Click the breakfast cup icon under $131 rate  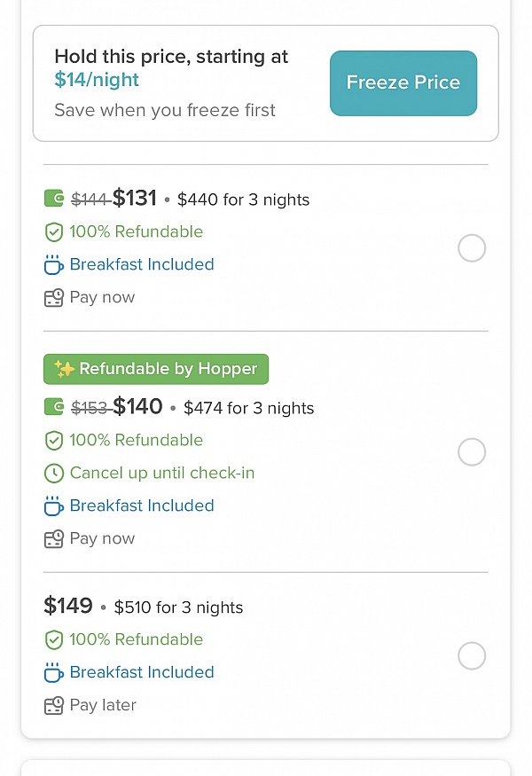(x=54, y=264)
